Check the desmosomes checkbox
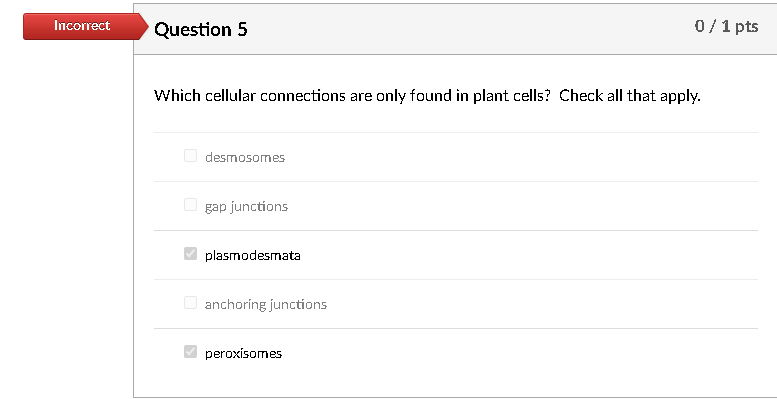The image size is (777, 399). [190, 156]
